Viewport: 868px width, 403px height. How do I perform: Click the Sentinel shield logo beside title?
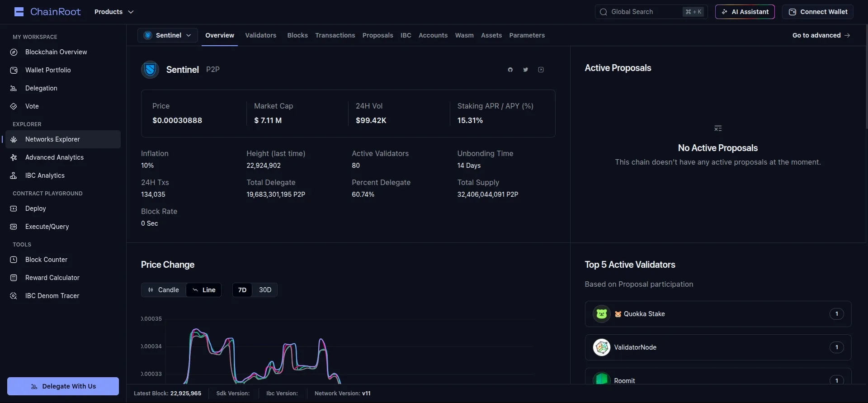pyautogui.click(x=150, y=70)
